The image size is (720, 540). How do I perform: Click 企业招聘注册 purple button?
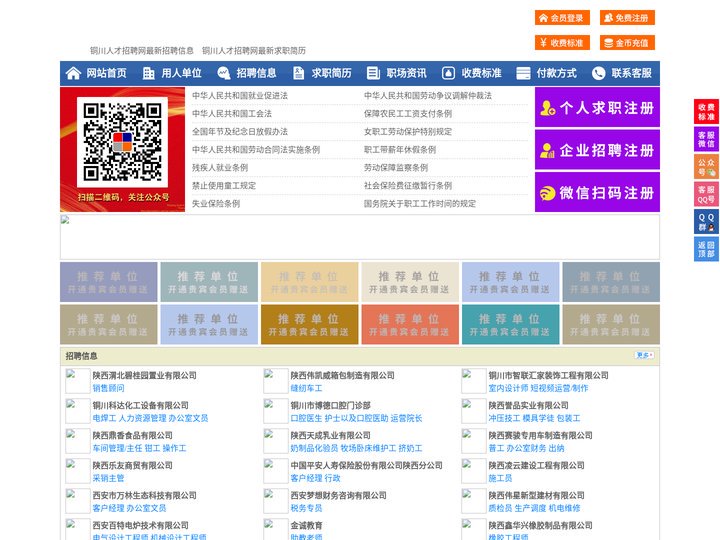click(597, 150)
